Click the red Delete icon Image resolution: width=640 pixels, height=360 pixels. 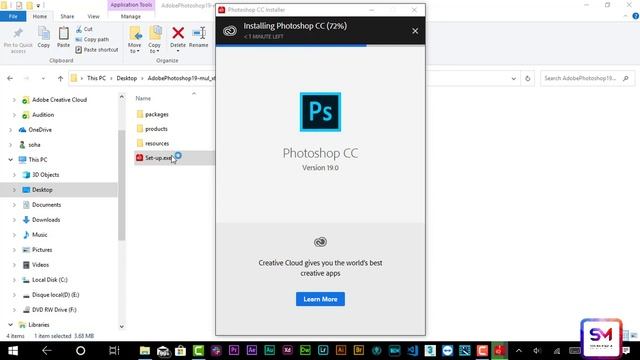pyautogui.click(x=178, y=33)
